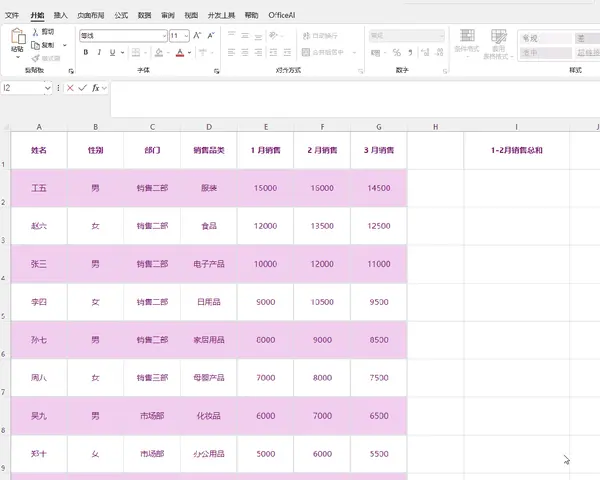Apply fill color bucket swatch
The width and height of the screenshot is (600, 480).
(159, 52)
